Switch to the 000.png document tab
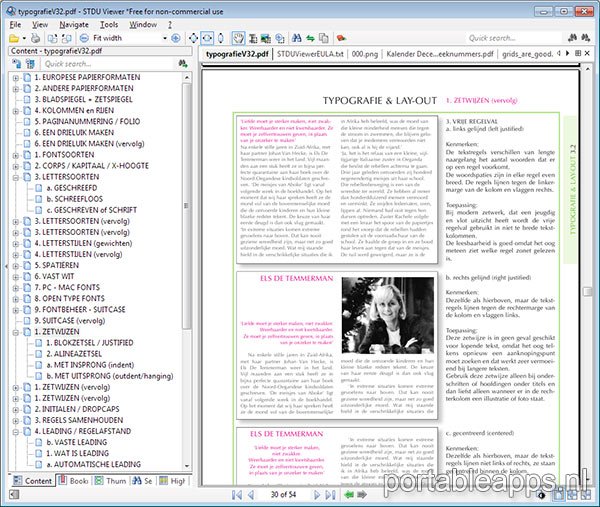This screenshot has height=507, width=600. pyautogui.click(x=365, y=54)
